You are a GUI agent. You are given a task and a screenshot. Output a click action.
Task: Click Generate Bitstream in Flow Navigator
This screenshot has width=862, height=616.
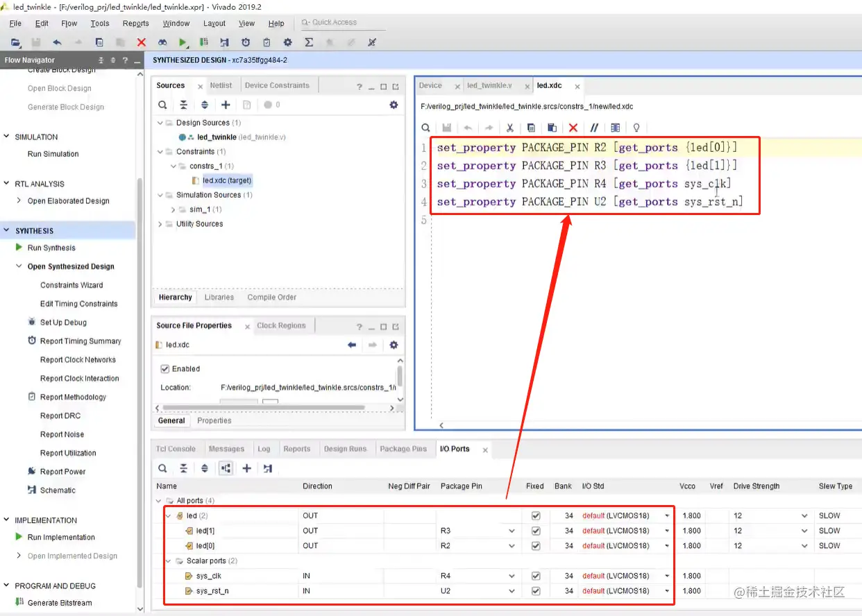pyautogui.click(x=60, y=603)
